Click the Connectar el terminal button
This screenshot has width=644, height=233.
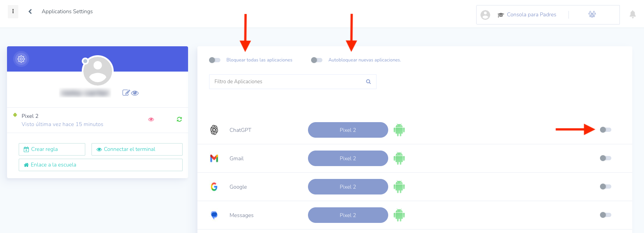click(x=137, y=149)
